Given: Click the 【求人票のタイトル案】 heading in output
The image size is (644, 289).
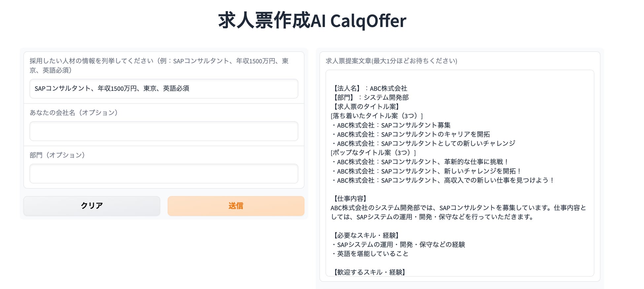Looking at the screenshot, I should tap(366, 106).
